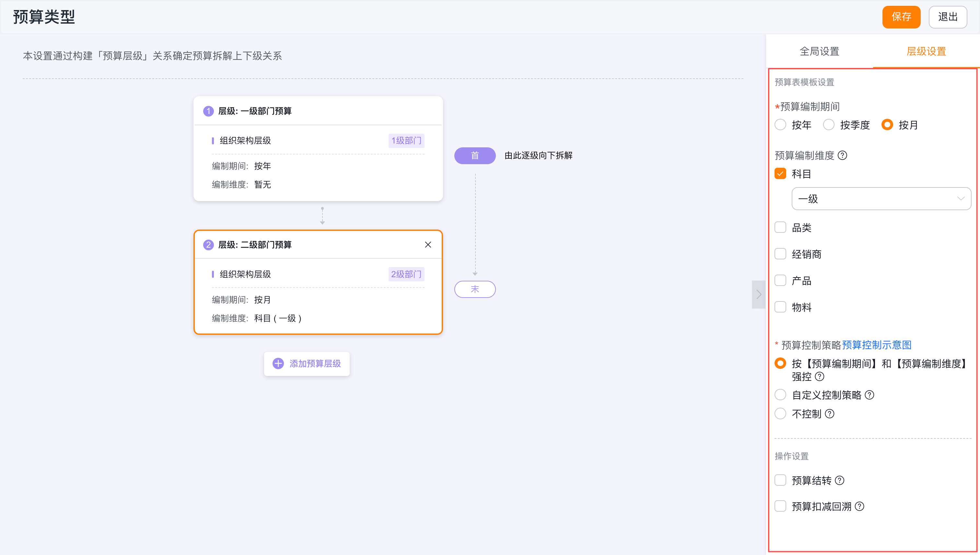Viewport: 980px width, 555px height.
Task: Click help icon beside 预算扣减回溯
Action: 859,506
